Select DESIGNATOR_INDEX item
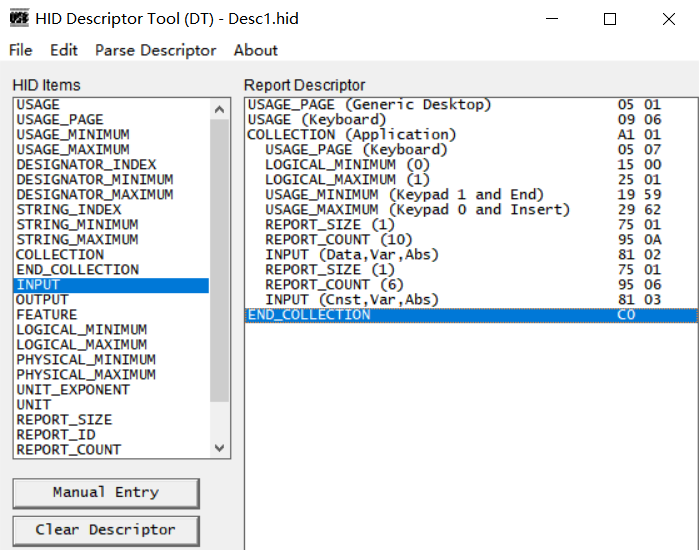The width and height of the screenshot is (699, 550). [111, 164]
